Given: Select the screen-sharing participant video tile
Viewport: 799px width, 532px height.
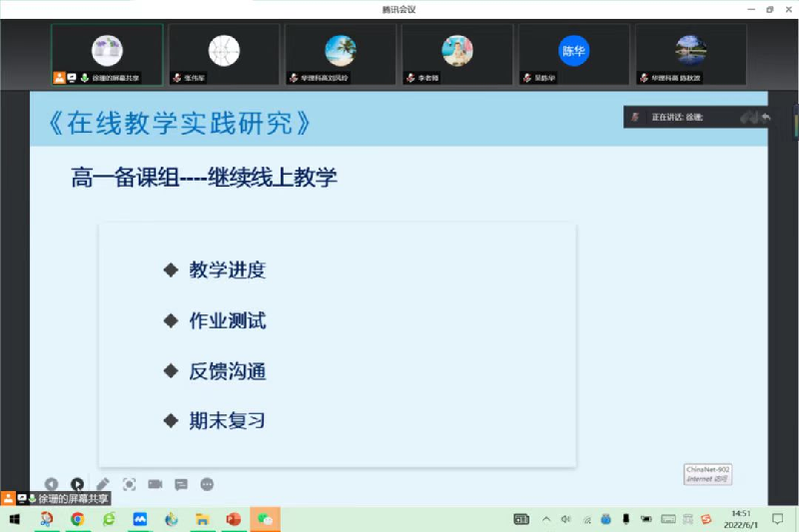Looking at the screenshot, I should click(x=107, y=55).
